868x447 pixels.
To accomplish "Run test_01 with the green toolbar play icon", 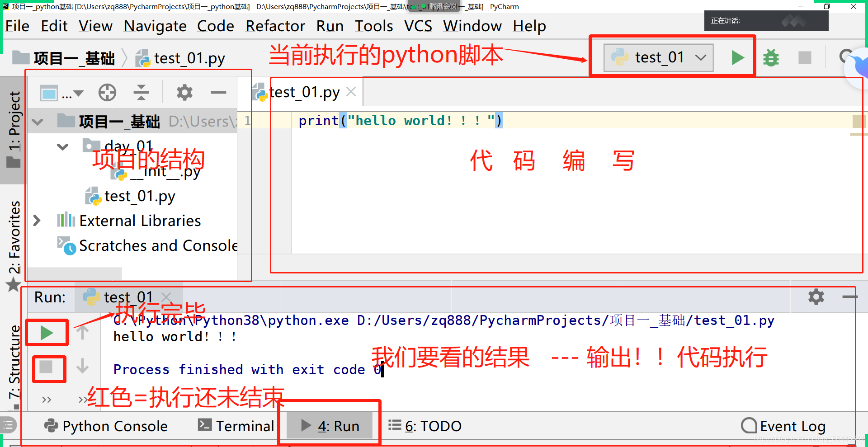I will (x=738, y=58).
